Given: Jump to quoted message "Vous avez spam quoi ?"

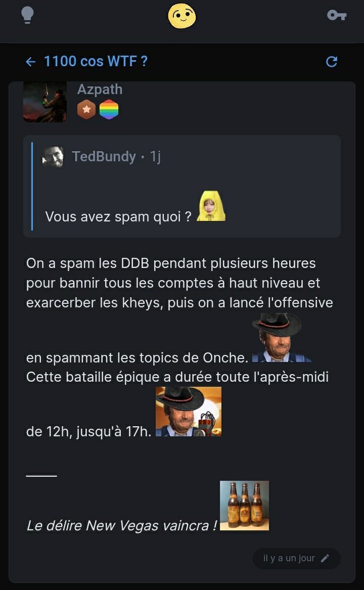Looking at the screenshot, I should pos(118,217).
